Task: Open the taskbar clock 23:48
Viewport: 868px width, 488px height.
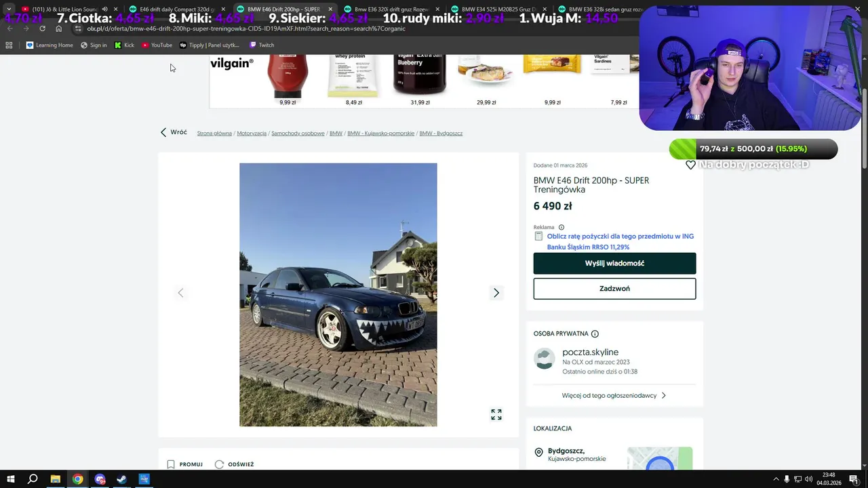Action: 829,479
